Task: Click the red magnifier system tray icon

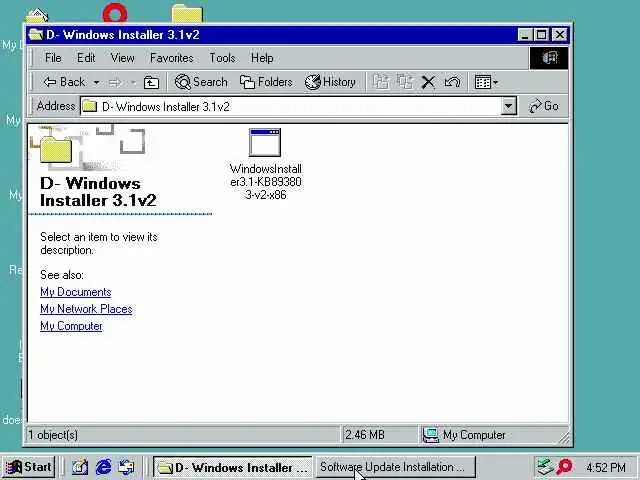Action: 564,467
